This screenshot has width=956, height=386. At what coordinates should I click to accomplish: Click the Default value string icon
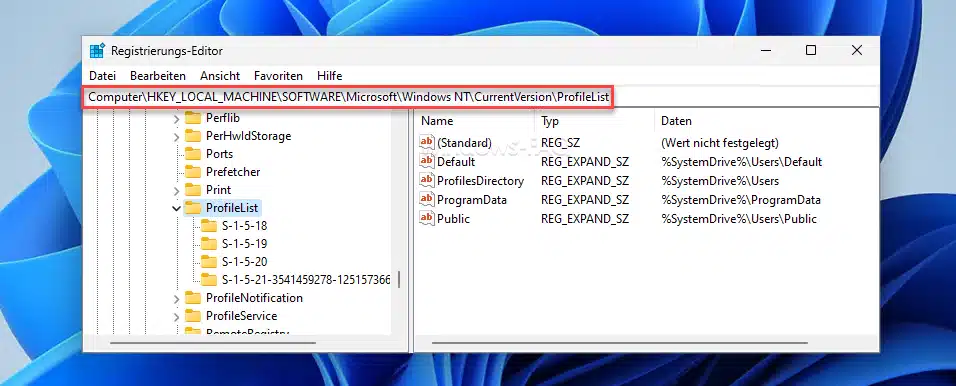click(x=427, y=162)
